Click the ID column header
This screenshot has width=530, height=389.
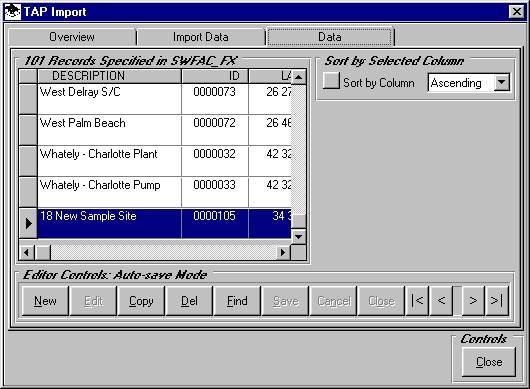pos(215,76)
